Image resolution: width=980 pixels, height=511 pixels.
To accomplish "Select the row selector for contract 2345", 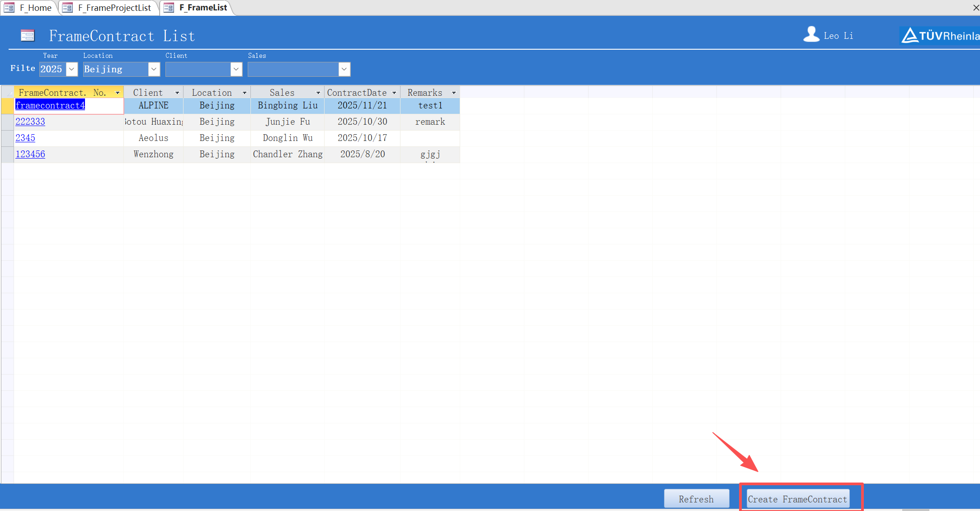I will tap(7, 138).
